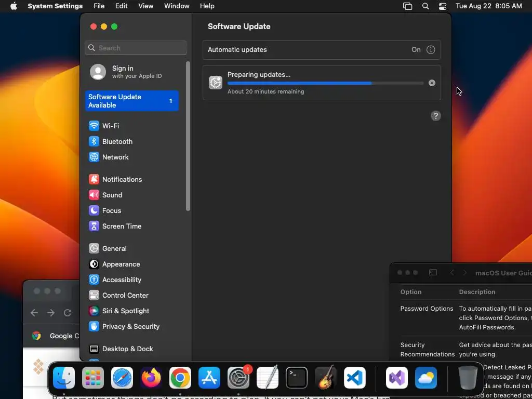Go forward in macOS User Guide window
This screenshot has width=532, height=399.
pos(465,273)
